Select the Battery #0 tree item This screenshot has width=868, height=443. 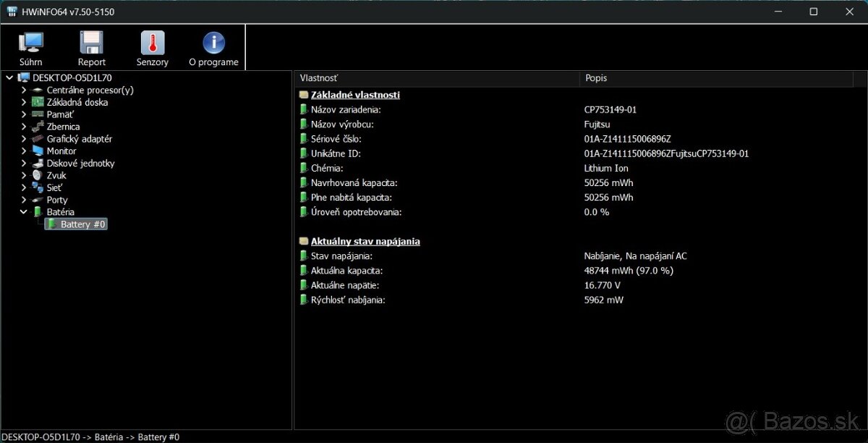click(x=82, y=224)
